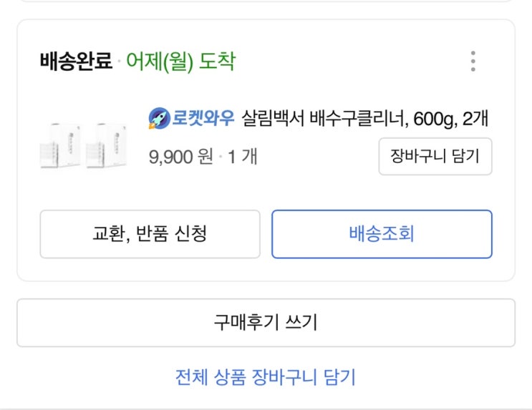The image size is (532, 410).
Task: Click the 9,900 원 price text
Action: 181,156
